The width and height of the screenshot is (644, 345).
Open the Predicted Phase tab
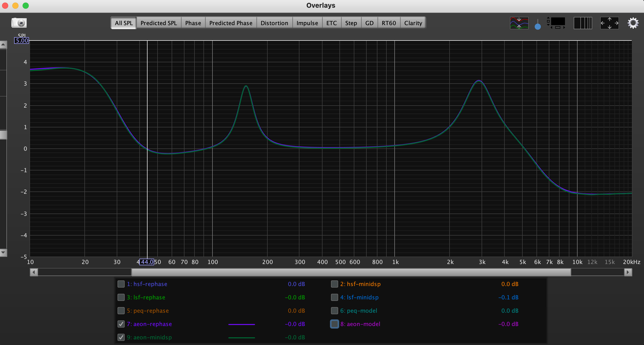pos(231,23)
